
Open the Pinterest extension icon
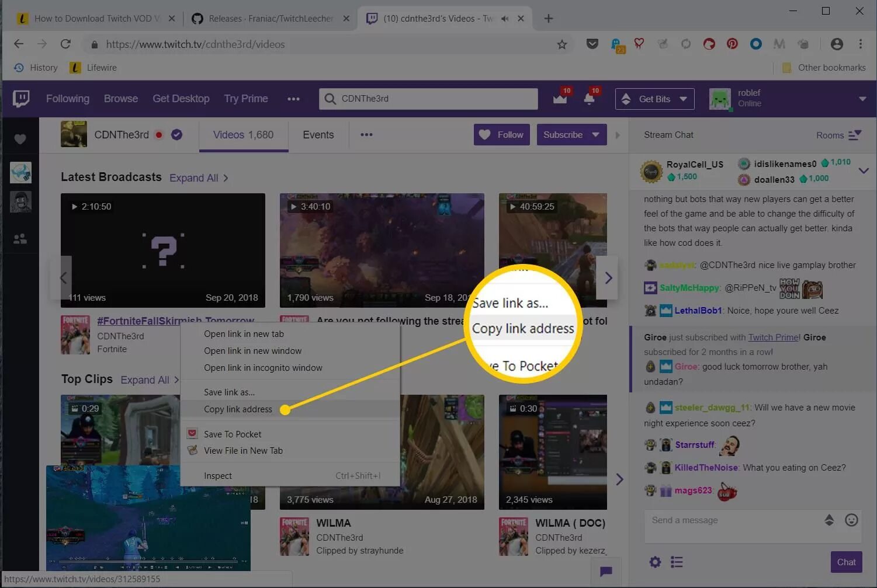[x=732, y=44]
